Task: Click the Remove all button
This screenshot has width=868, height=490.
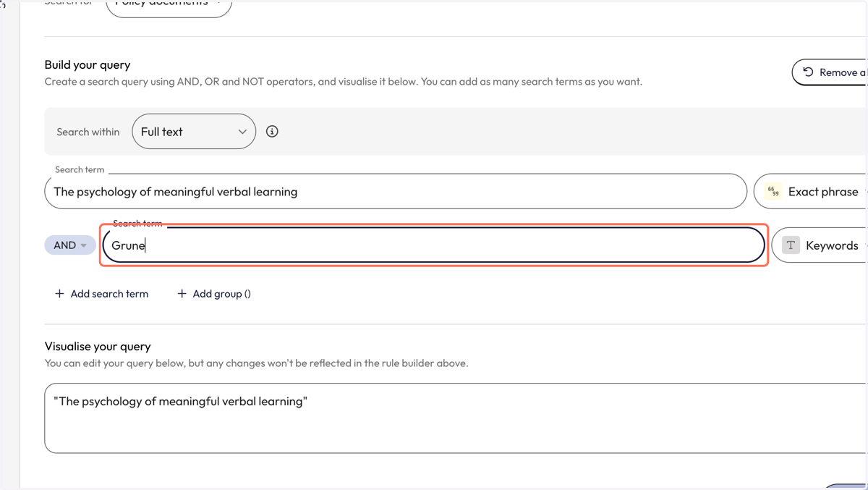Action: click(x=830, y=72)
